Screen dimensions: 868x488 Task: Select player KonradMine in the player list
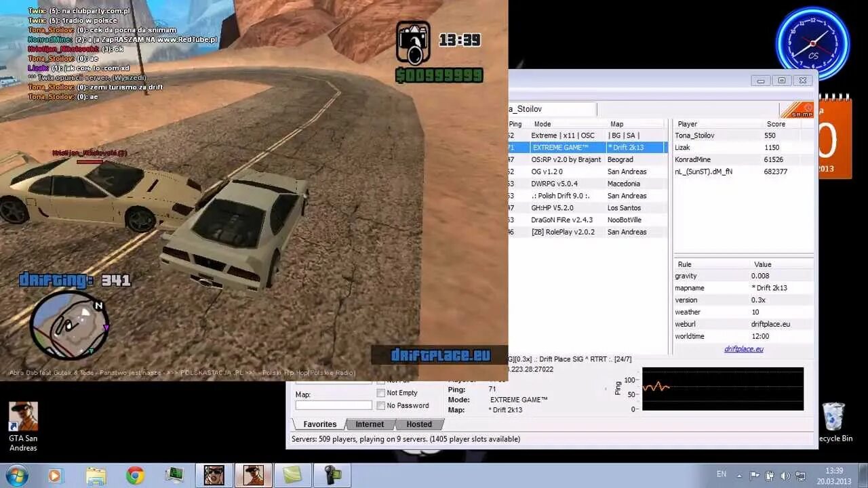[743, 159]
